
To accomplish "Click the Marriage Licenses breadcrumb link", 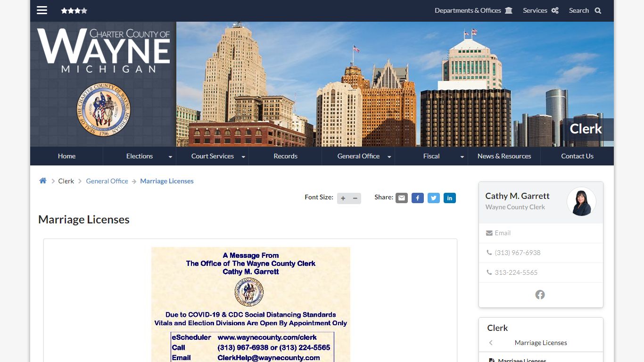I will (167, 181).
